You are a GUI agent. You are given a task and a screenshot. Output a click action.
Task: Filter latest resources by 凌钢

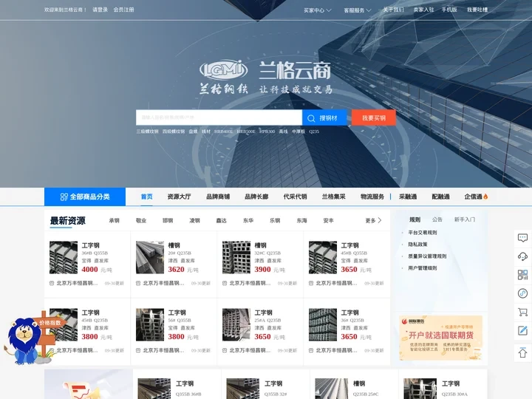[195, 220]
